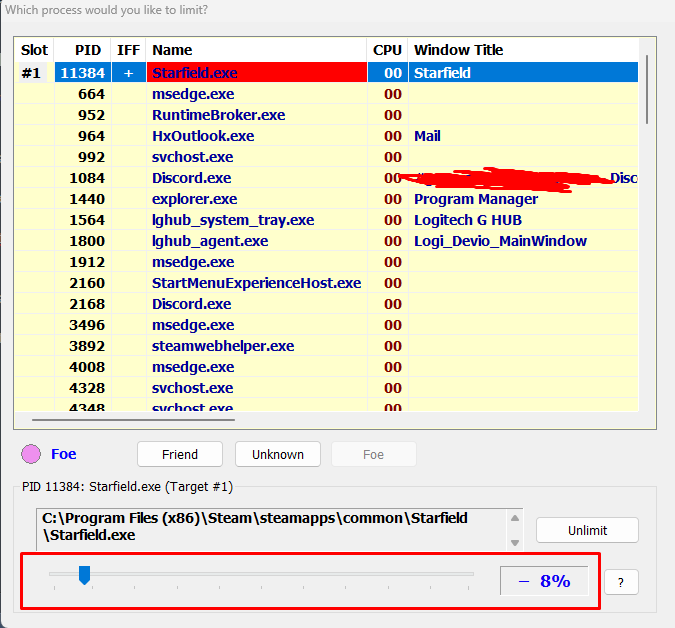Click the Starfield.exe path text box

(272, 529)
